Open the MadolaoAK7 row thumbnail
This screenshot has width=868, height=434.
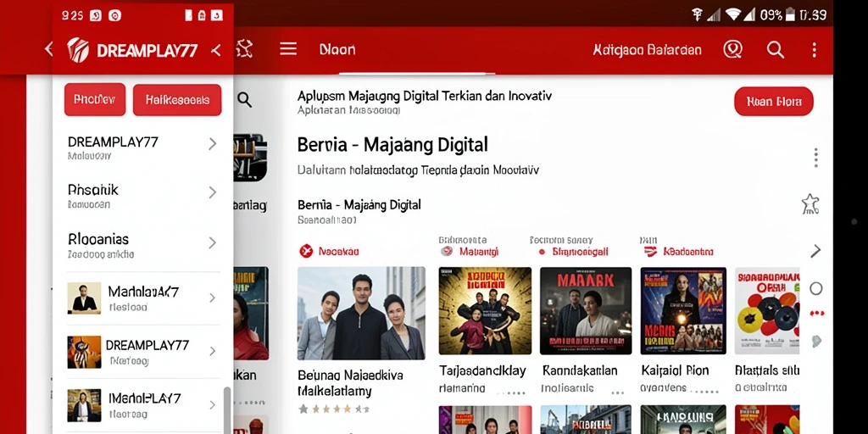point(84,298)
